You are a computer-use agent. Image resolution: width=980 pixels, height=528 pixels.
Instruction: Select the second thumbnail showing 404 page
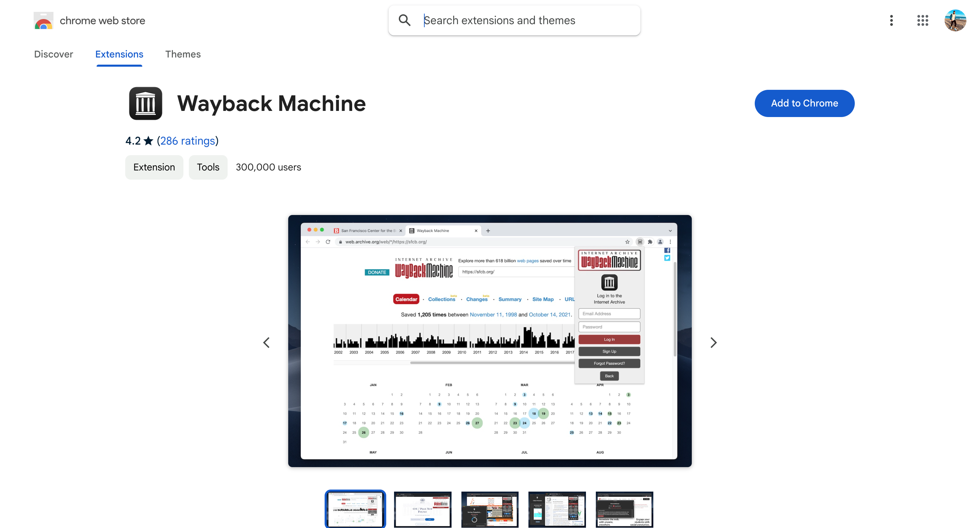click(x=423, y=509)
